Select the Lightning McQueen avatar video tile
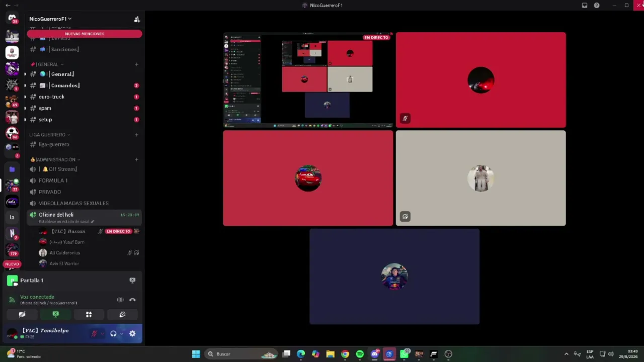The image size is (644, 362). click(308, 178)
